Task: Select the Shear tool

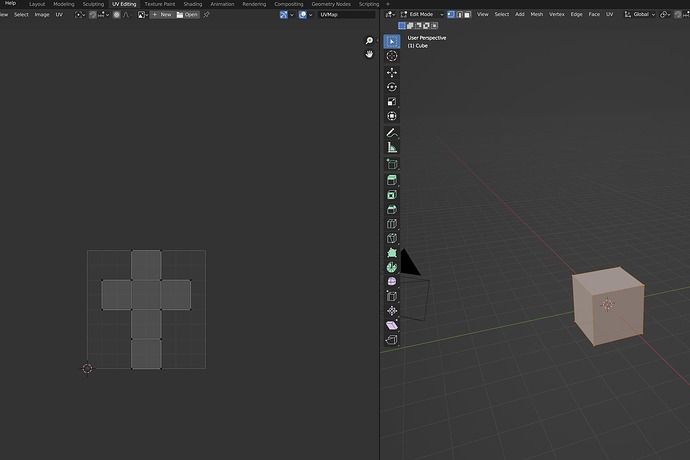Action: tap(392, 325)
